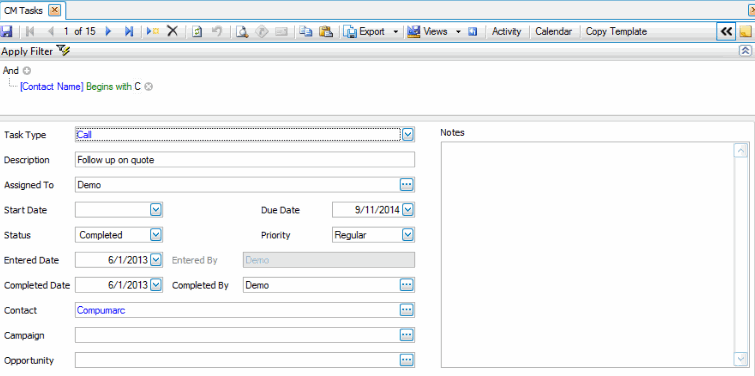Viewport: 755px width, 376px height.
Task: Open the Task Type dropdown
Action: tap(408, 135)
